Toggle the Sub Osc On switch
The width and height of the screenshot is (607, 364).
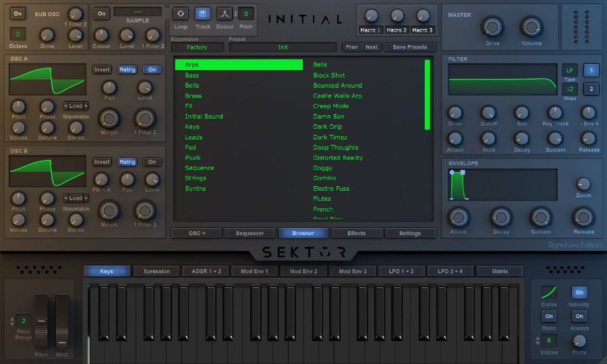(18, 13)
